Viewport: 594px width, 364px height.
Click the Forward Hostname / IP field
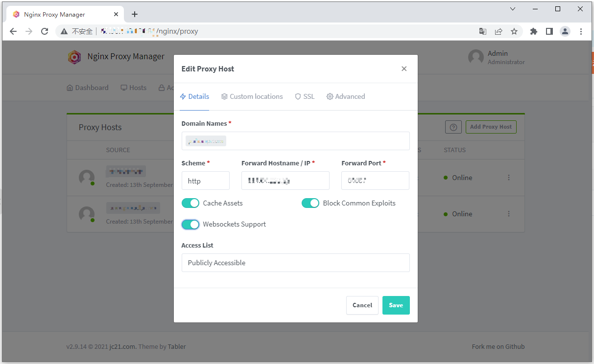point(285,181)
